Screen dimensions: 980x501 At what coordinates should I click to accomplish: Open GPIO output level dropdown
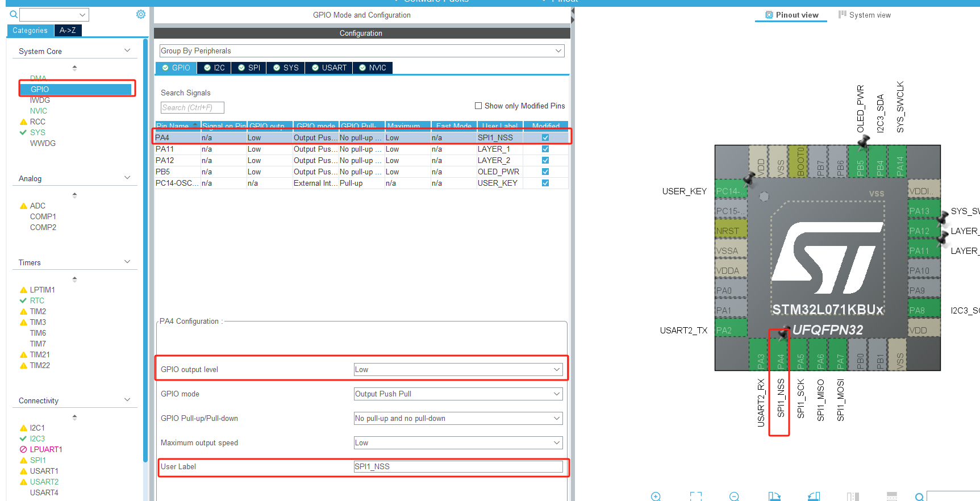(x=458, y=369)
